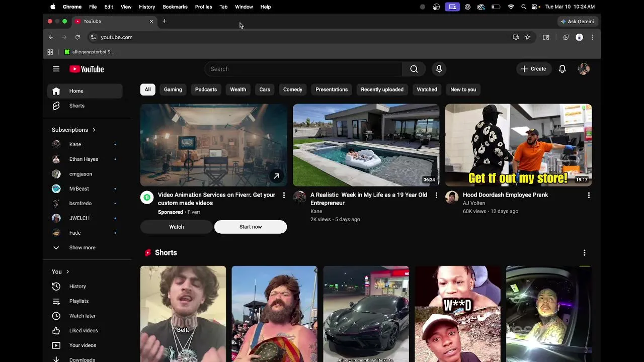Select the New to you chip
The height and width of the screenshot is (362, 644).
(x=463, y=89)
